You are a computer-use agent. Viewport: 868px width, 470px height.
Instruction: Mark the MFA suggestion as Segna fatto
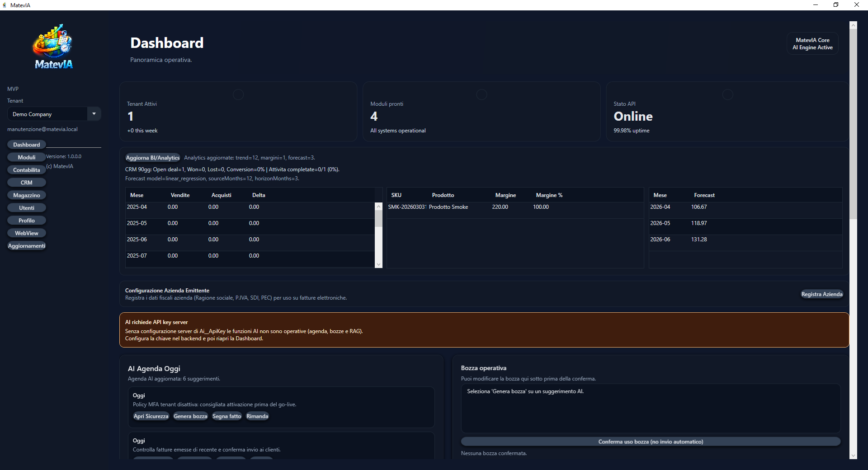click(x=226, y=416)
